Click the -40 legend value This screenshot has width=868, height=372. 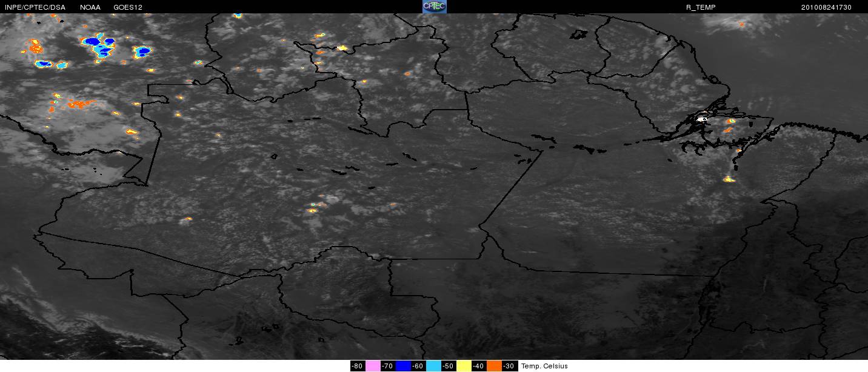(479, 366)
